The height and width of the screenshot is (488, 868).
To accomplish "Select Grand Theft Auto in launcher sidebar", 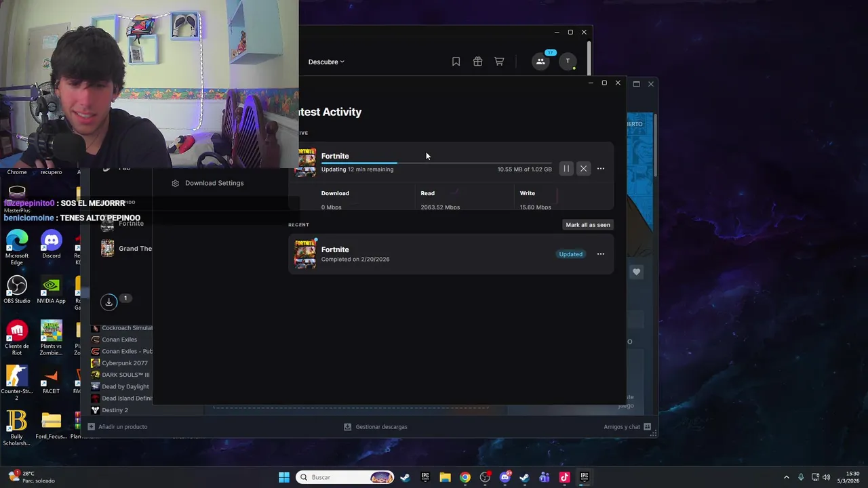I will [x=127, y=249].
